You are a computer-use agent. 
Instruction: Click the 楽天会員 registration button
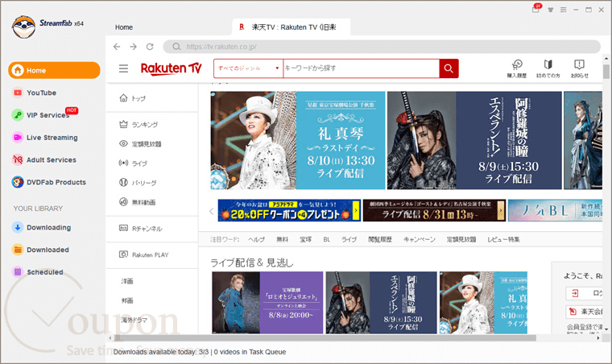[584, 312]
